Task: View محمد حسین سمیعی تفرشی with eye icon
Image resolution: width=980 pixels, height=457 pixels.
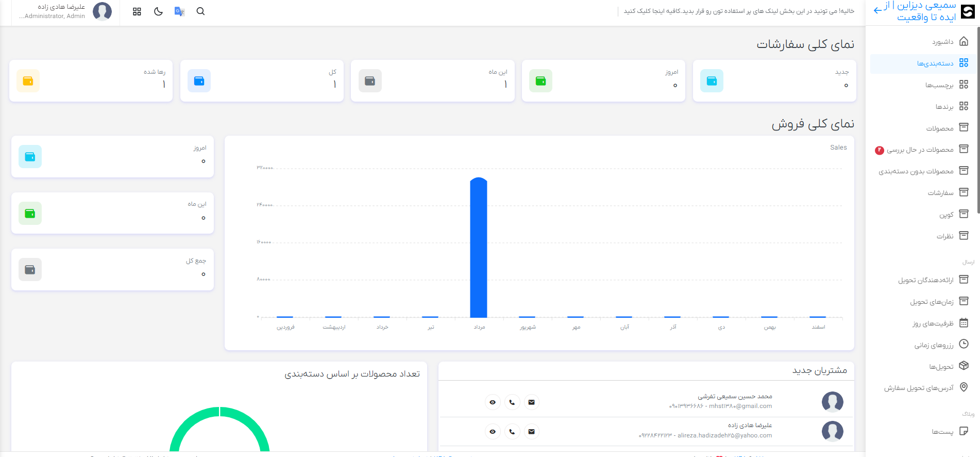Action: 493,402
